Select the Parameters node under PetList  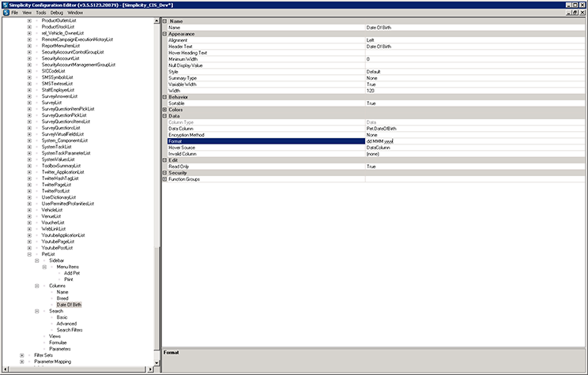pyautogui.click(x=59, y=349)
